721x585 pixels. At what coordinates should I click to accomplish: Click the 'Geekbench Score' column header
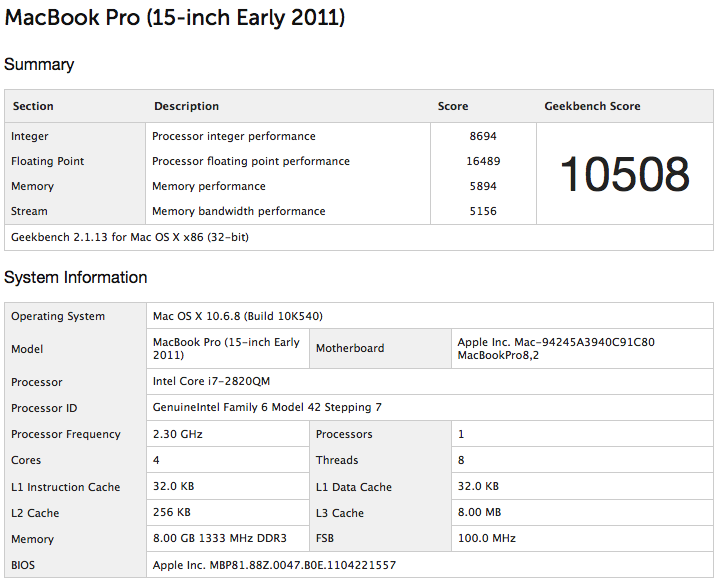[x=592, y=106]
